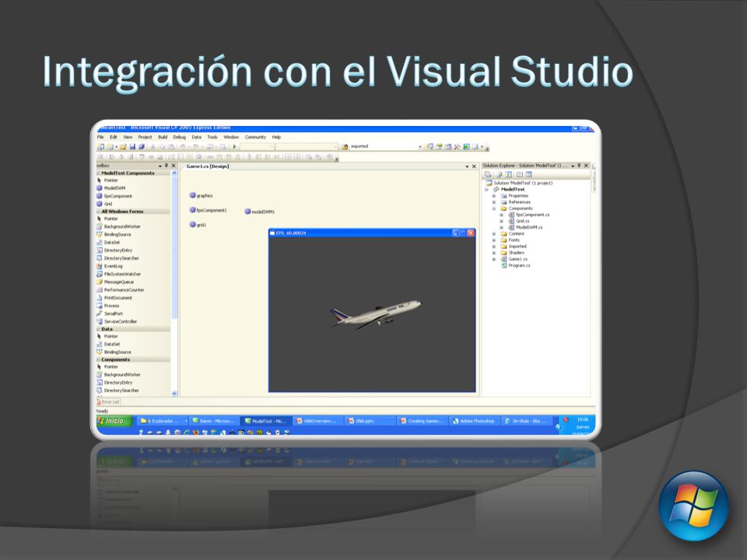Screen dimensions: 747x560
Task: Open the Add New Item dropdown arrow
Action: pos(116,147)
